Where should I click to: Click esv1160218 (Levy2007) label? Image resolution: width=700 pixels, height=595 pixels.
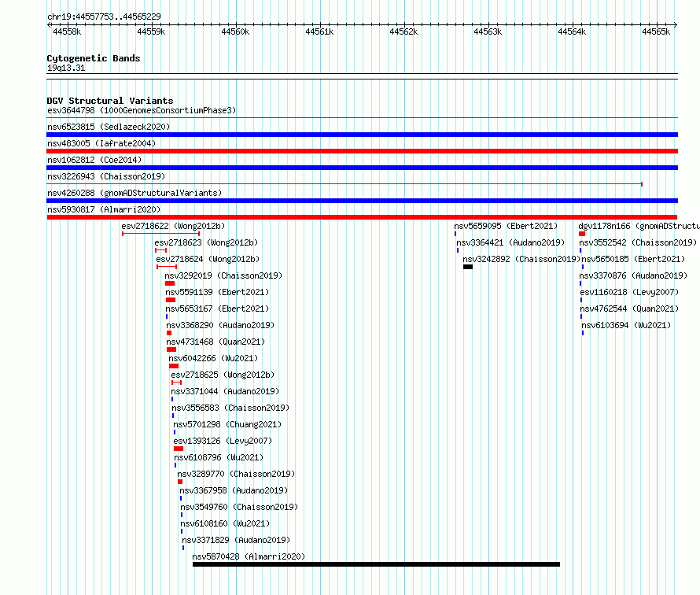[x=629, y=292]
